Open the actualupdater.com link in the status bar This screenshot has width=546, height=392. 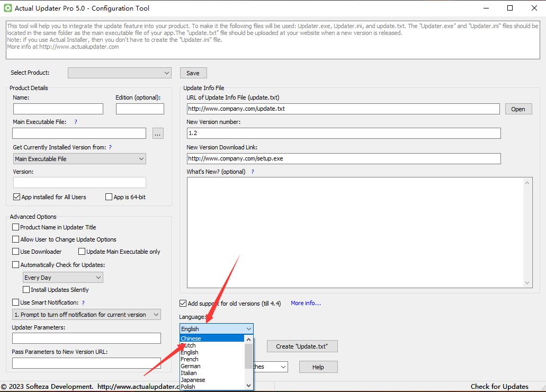point(139,386)
